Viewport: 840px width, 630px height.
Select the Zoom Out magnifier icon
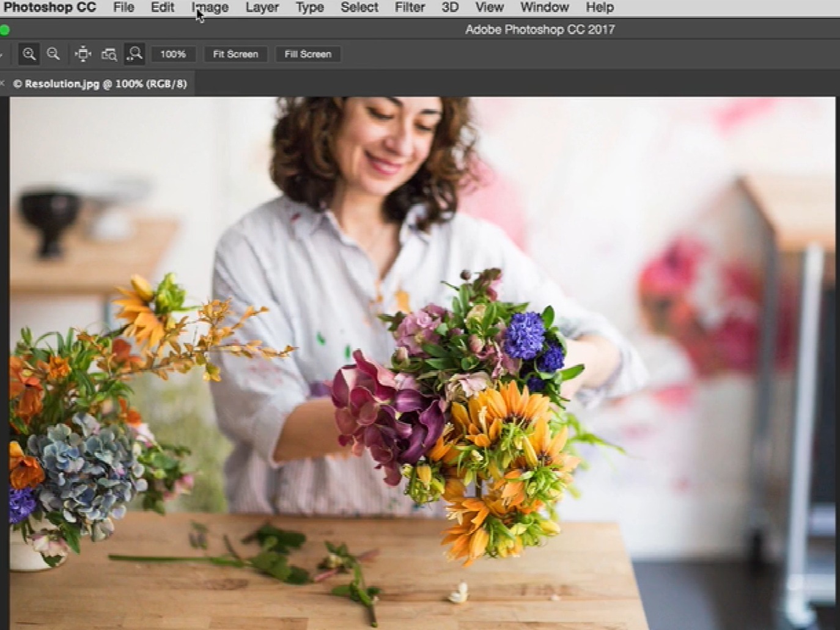click(x=54, y=54)
